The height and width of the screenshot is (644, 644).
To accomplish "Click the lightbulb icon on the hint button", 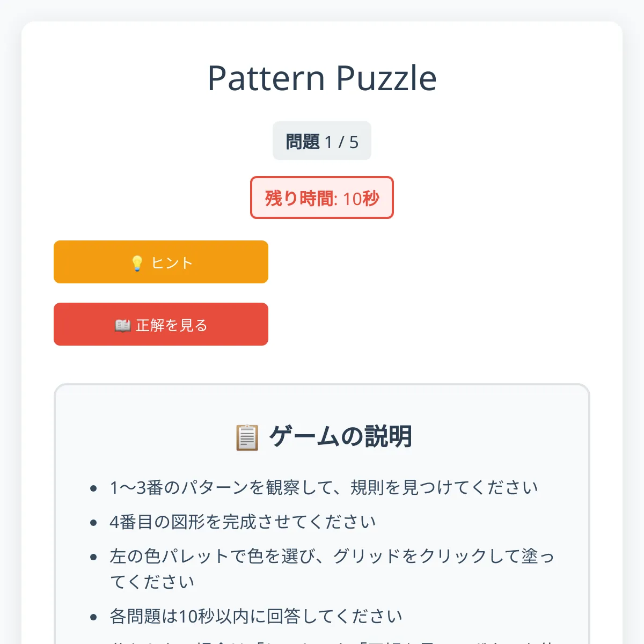I will click(137, 263).
